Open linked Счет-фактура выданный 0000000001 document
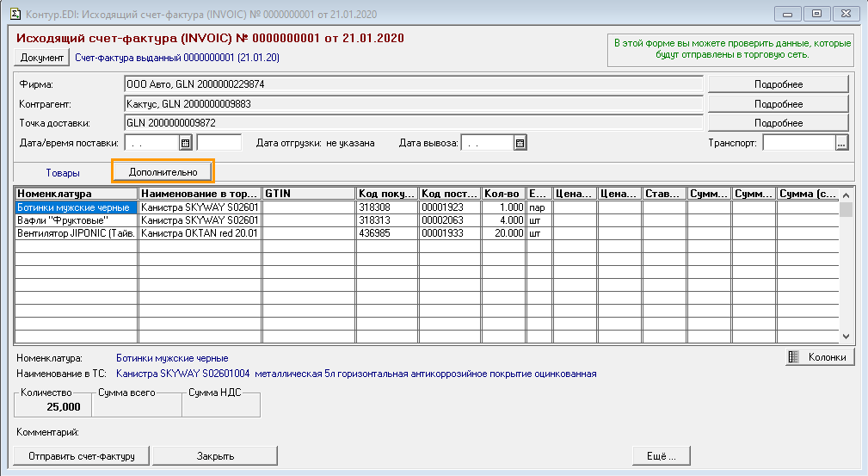Image resolution: width=868 pixels, height=476 pixels. pyautogui.click(x=176, y=58)
